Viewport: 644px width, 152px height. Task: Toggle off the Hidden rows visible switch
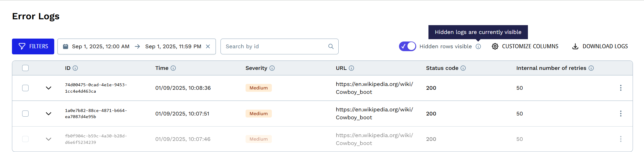407,46
